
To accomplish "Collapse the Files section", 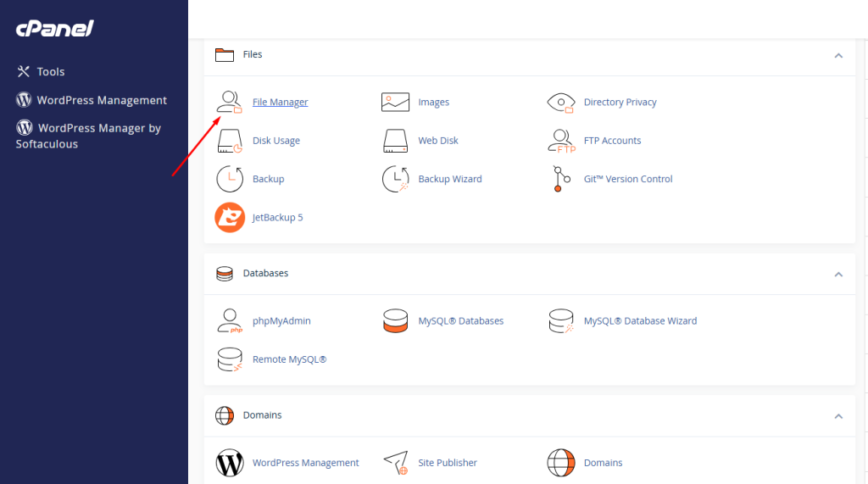I will [838, 55].
